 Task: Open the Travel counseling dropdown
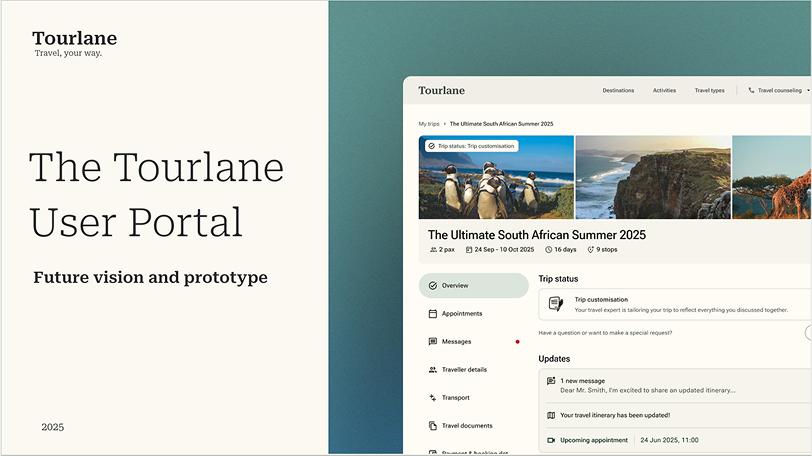click(782, 90)
